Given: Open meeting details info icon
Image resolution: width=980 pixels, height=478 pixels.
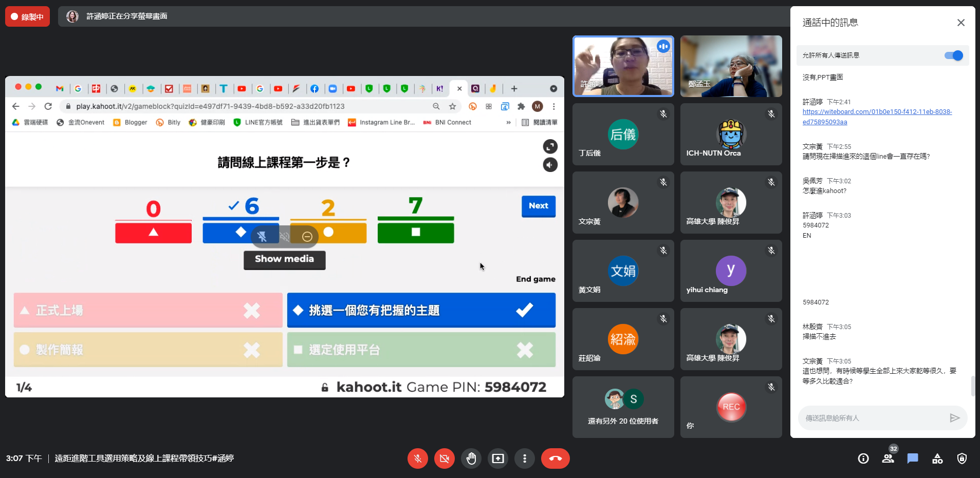Looking at the screenshot, I should (x=863, y=458).
